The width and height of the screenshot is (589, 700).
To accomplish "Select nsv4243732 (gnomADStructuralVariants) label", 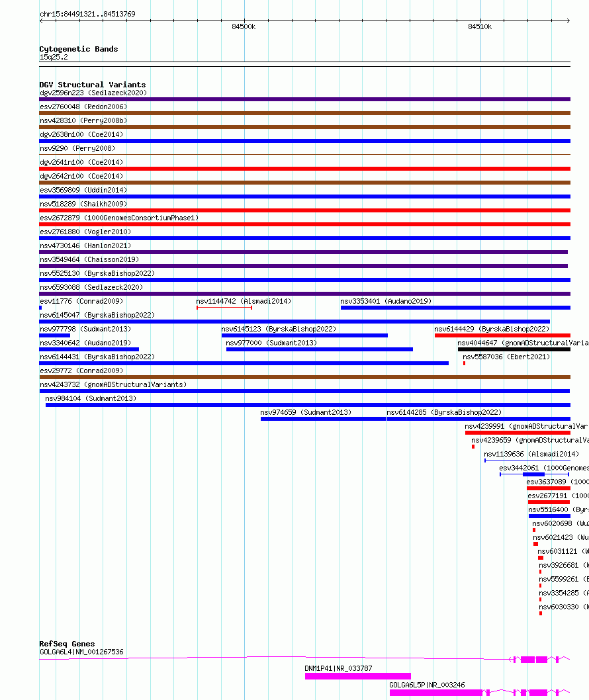I will click(x=113, y=384).
